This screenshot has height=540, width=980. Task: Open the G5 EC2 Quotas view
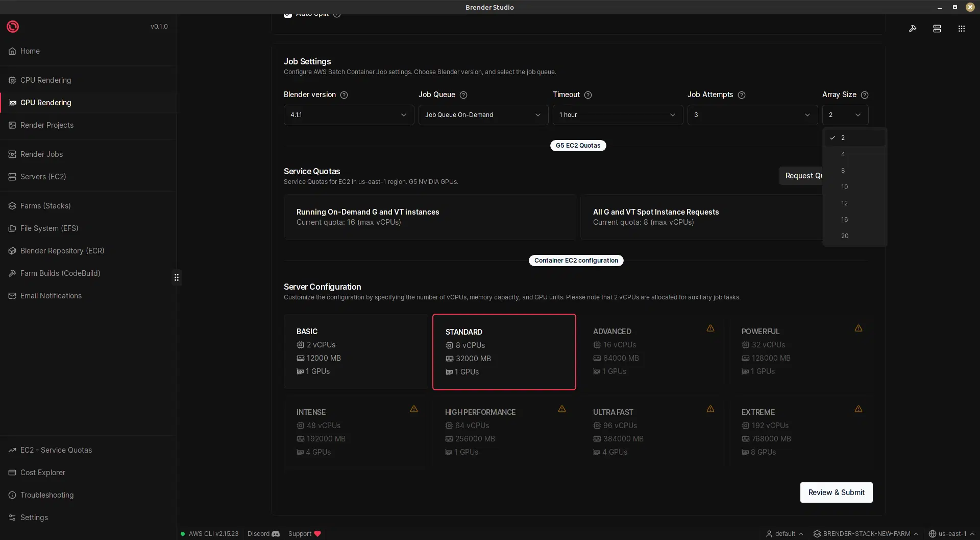[578, 145]
